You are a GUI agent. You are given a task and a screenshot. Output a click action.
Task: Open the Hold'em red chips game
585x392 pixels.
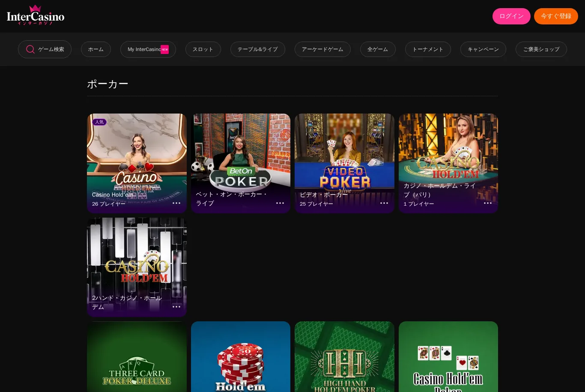[241, 356]
